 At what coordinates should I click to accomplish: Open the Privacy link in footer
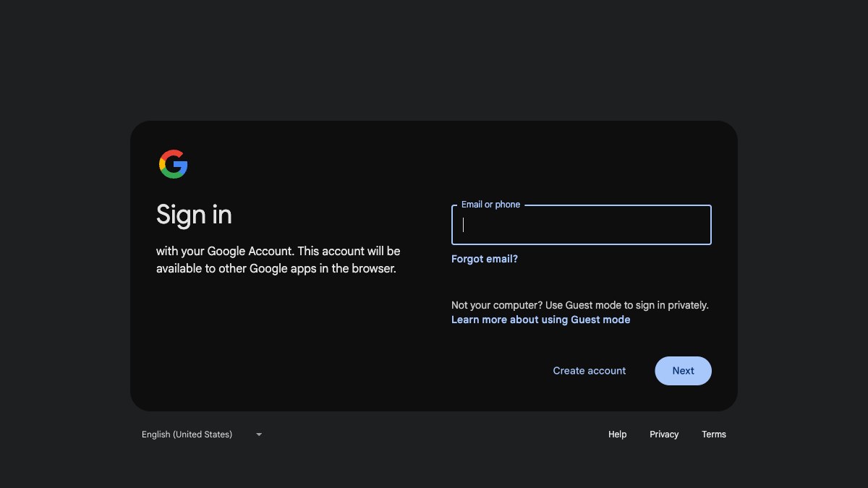664,435
